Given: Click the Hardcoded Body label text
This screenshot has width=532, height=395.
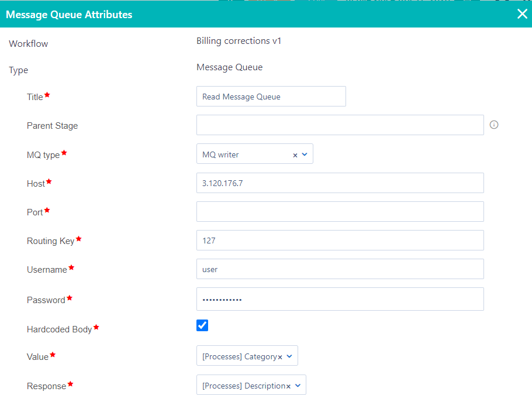Looking at the screenshot, I should click(x=58, y=329).
